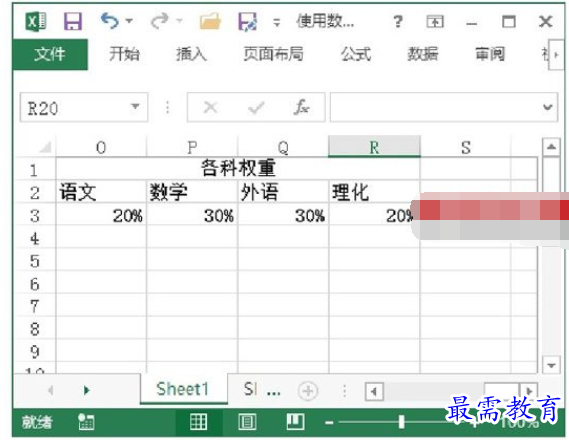This screenshot has height=440, width=569.
Task: Click the zoom slider handle
Action: pyautogui.click(x=401, y=422)
